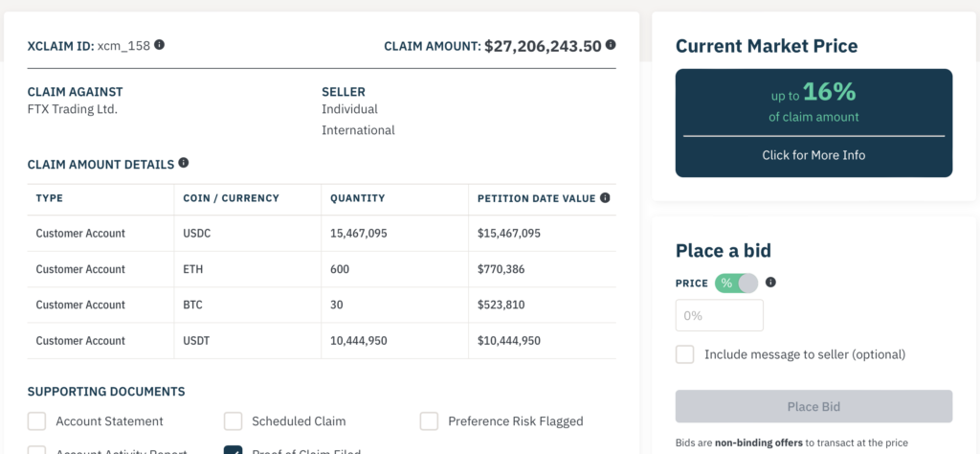Click the xcm_158 claim ID text

coord(123,46)
